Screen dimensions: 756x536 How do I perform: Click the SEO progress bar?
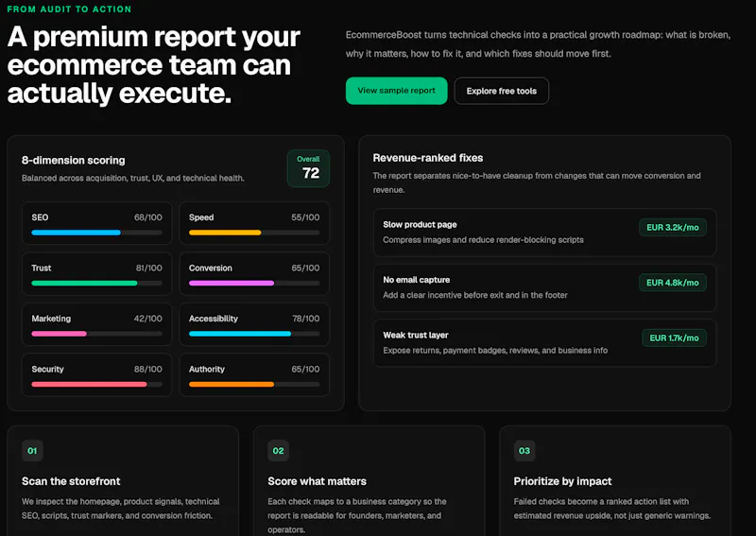[x=97, y=233]
